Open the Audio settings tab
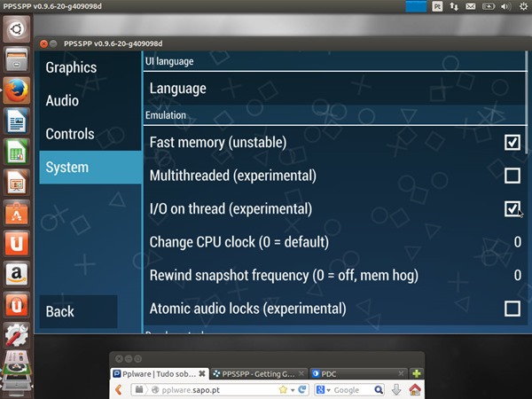 pos(90,101)
